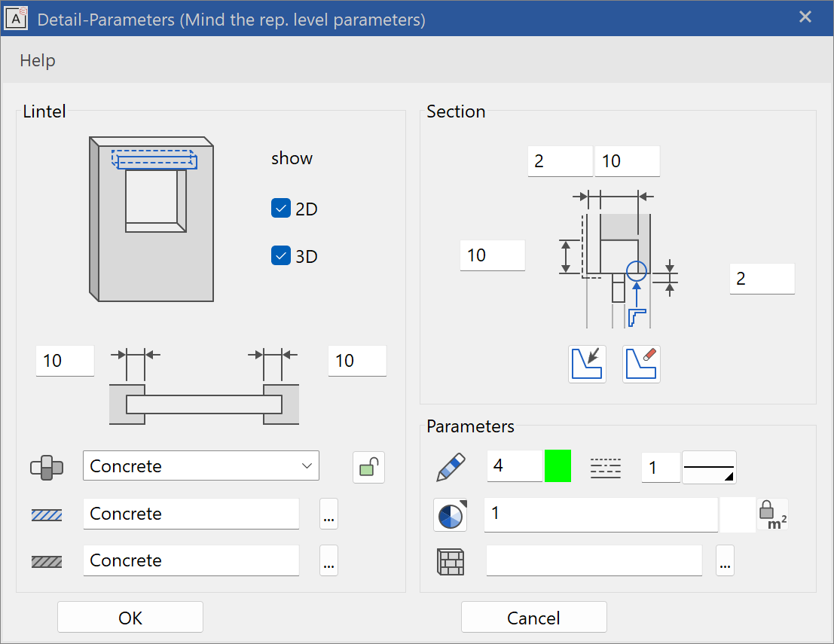Screen dimensions: 834x644
Task: Click the building material icon
Action: [x=47, y=468]
